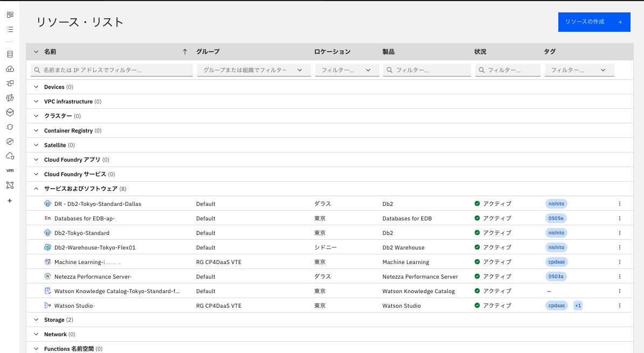The height and width of the screenshot is (353, 644).
Task: Open the DR - Db2-Tokyo-Standard-Dallas resource
Action: pos(98,204)
